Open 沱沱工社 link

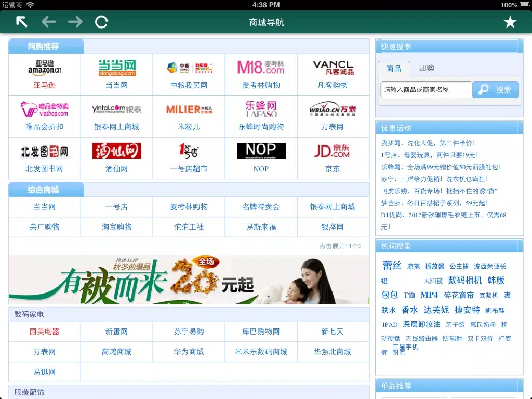(x=189, y=227)
